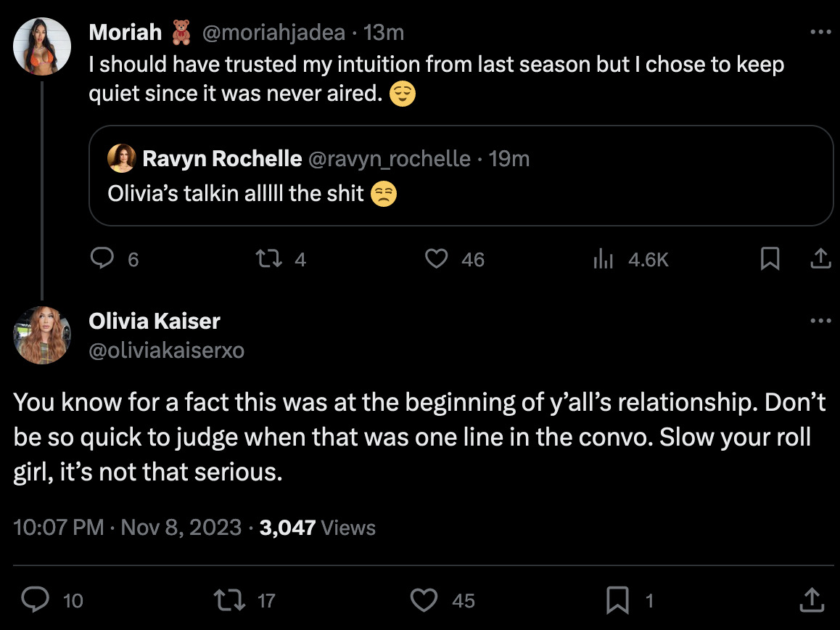Bookmark Moriah's tweet
The image size is (840, 630).
point(770,258)
